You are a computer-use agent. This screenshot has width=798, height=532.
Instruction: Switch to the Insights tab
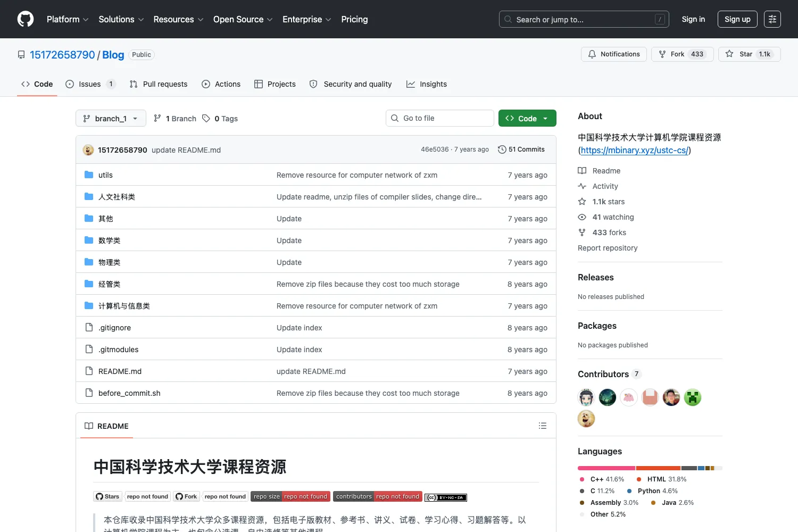[427, 84]
